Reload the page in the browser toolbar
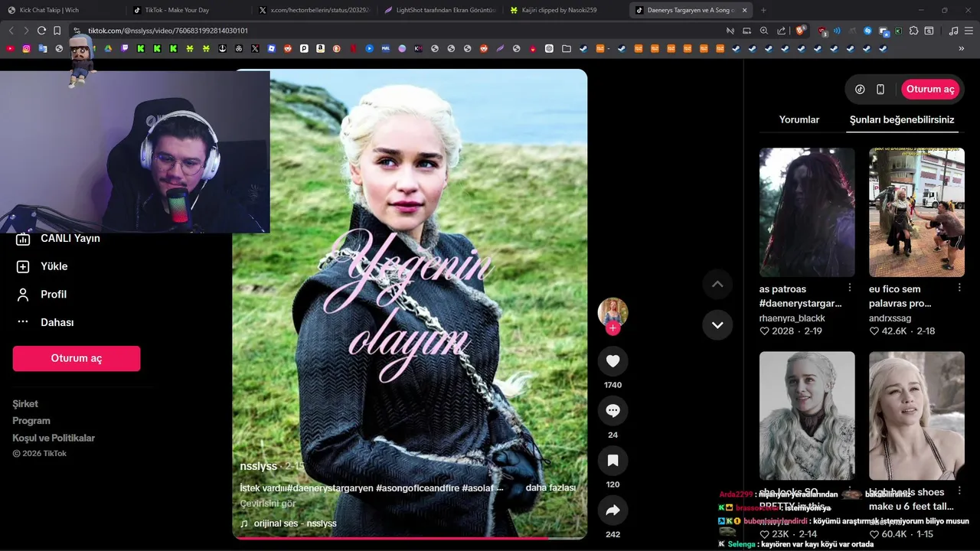This screenshot has width=980, height=551. (x=41, y=31)
